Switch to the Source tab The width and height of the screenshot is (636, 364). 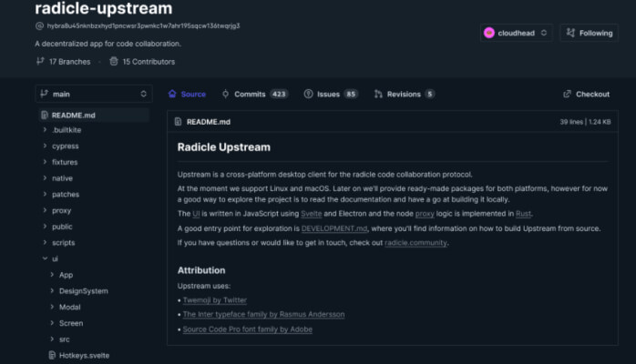pos(187,94)
